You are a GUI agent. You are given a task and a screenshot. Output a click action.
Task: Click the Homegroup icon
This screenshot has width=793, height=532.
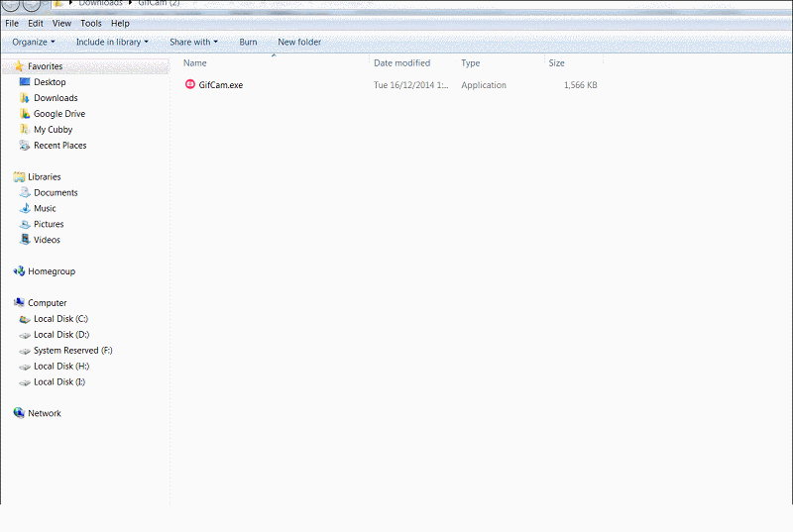[x=19, y=271]
